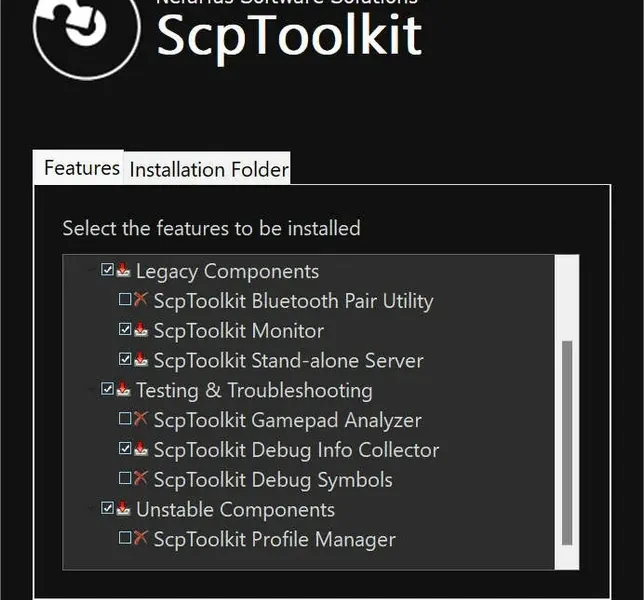Viewport: 644px width, 600px height.
Task: Tick the ScpToolkit Debug Symbols checkbox
Action: pyautogui.click(x=125, y=478)
